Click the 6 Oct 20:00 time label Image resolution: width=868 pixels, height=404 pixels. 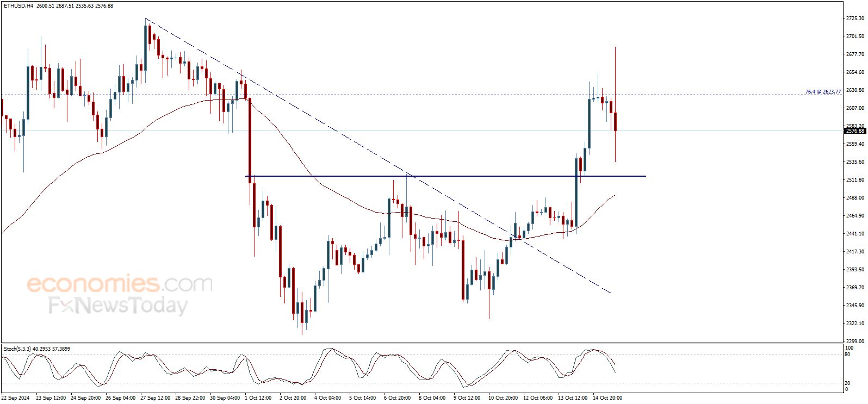coord(397,398)
